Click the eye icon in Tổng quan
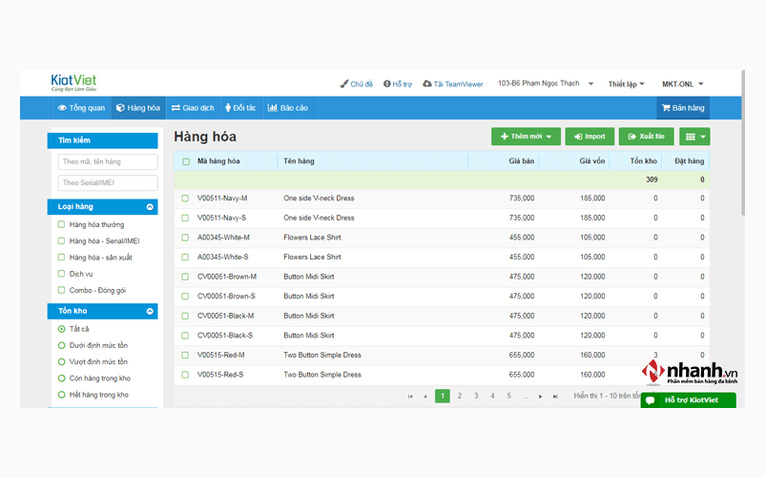The height and width of the screenshot is (478, 765). click(x=62, y=108)
